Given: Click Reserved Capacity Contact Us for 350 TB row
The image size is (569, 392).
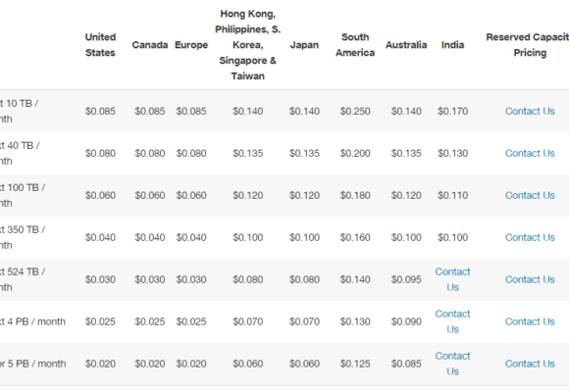Looking at the screenshot, I should click(x=530, y=237).
